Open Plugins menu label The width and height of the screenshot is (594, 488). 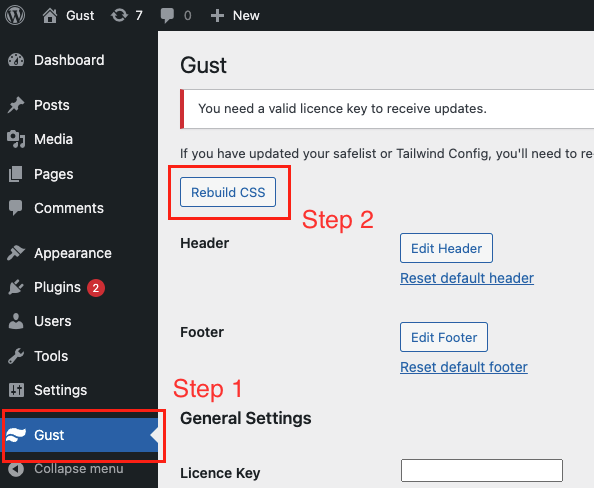(58, 287)
